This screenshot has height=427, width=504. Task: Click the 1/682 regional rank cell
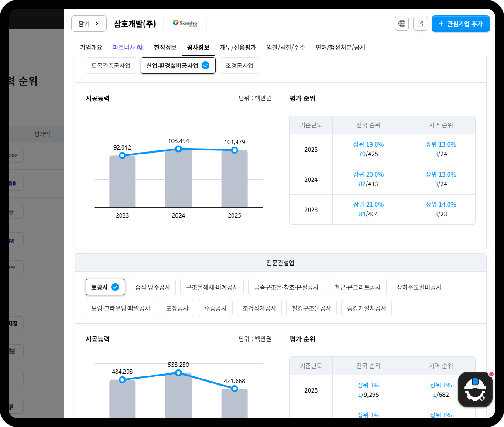click(440, 390)
